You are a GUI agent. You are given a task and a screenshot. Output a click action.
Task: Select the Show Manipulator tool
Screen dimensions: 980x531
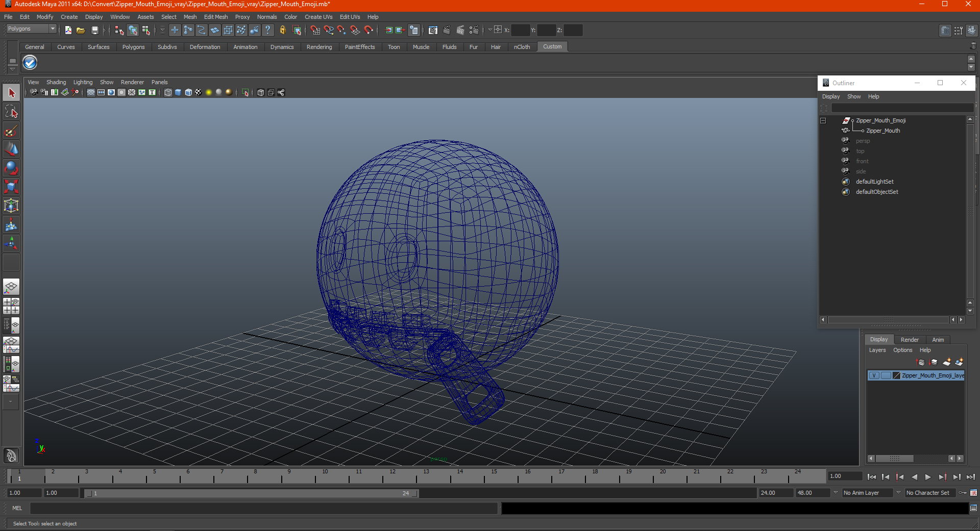pos(11,243)
